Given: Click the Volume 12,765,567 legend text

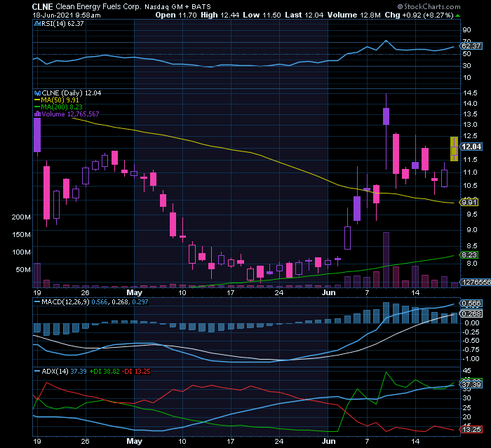Looking at the screenshot, I should [x=70, y=114].
